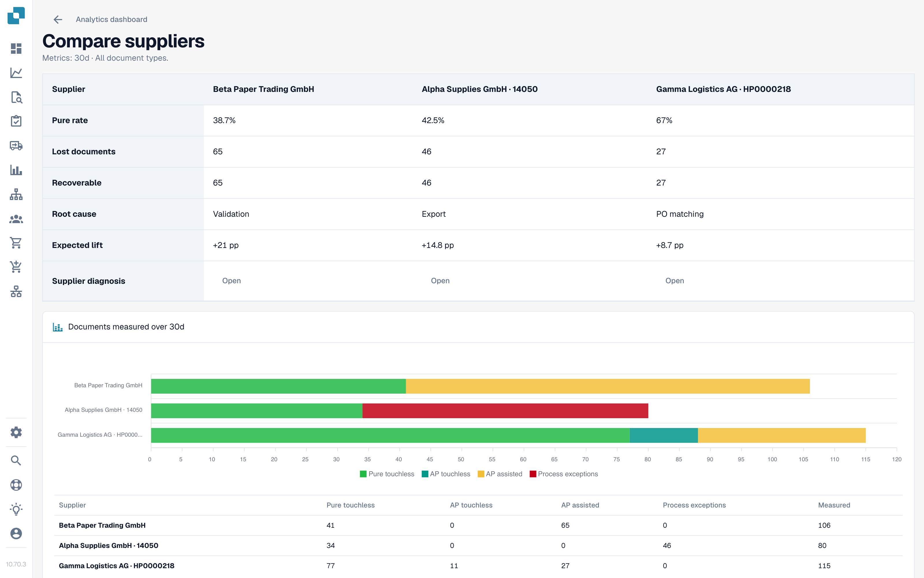This screenshot has height=578, width=924.
Task: Select 'Alpha Supplies GmbH · 14050' in the bottom table
Action: coord(109,546)
